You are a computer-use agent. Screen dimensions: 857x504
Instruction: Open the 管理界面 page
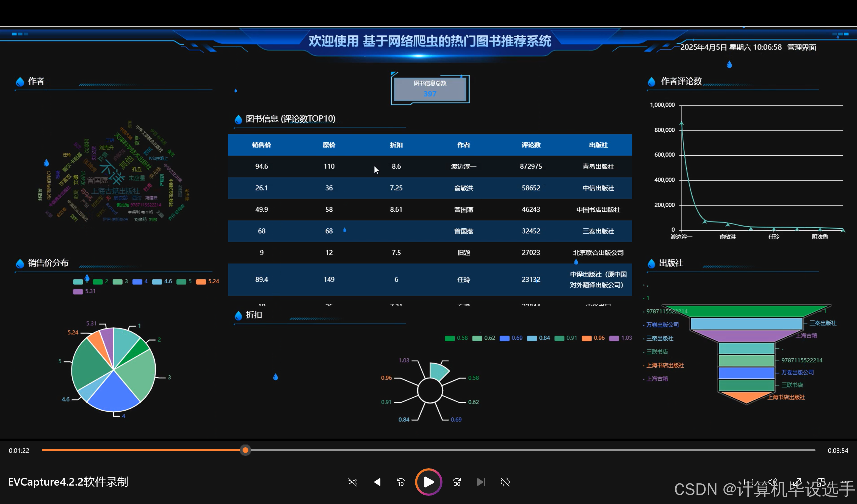(x=801, y=47)
